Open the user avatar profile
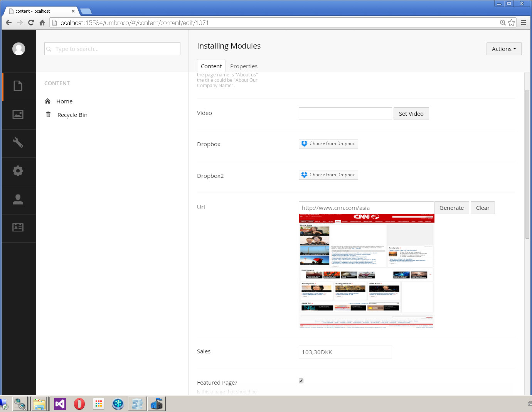This screenshot has width=532, height=412. tap(19, 49)
